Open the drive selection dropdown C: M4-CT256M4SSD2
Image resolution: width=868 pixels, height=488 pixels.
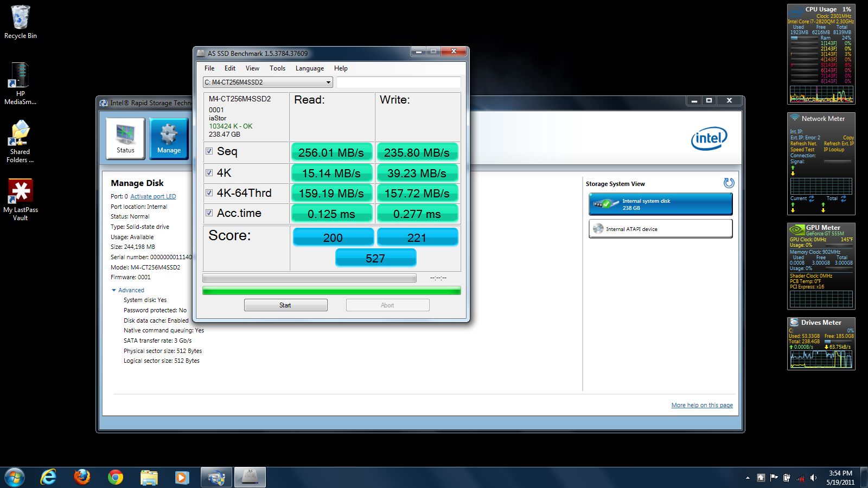pyautogui.click(x=268, y=82)
